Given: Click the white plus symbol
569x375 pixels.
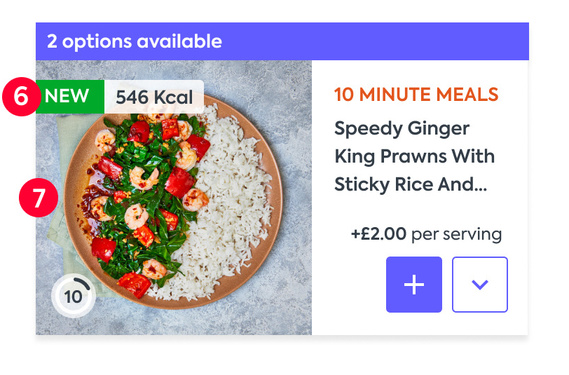Looking at the screenshot, I should (x=414, y=284).
